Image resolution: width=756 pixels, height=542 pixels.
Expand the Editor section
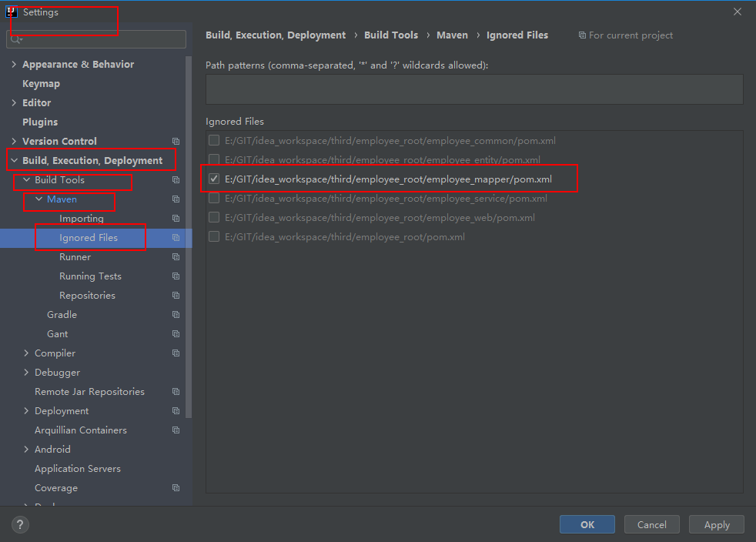click(14, 102)
